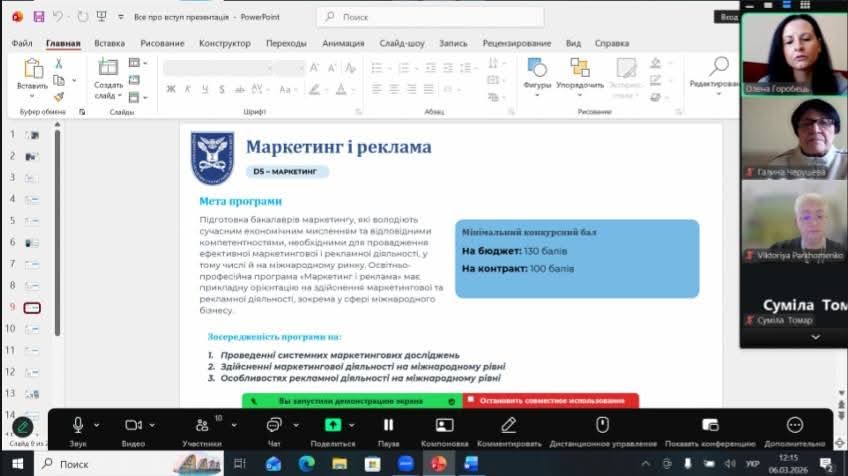Open the Дополнительно more options icon
Screen dimensions: 848x476
pyautogui.click(x=794, y=425)
